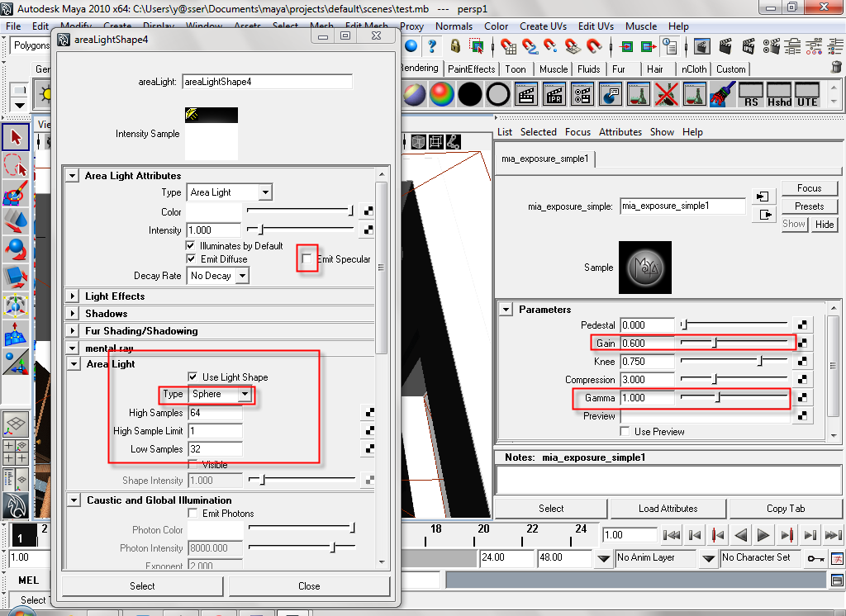This screenshot has height=616, width=846.
Task: Click the Gain slider track
Action: point(734,343)
